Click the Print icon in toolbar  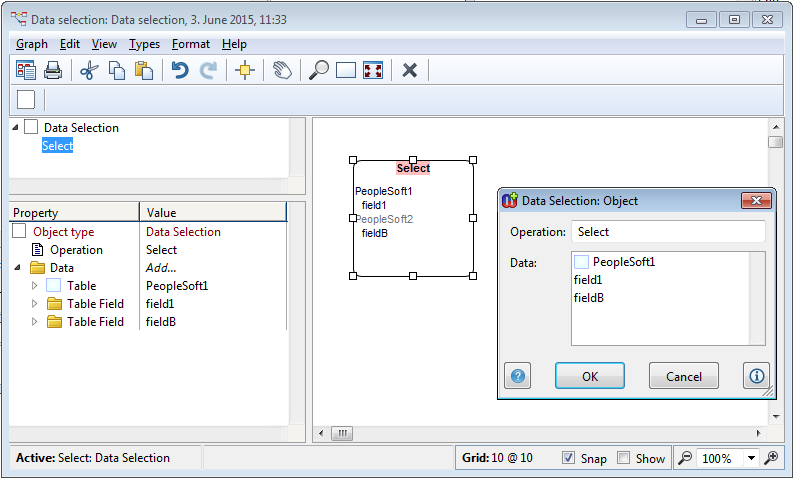(x=53, y=70)
